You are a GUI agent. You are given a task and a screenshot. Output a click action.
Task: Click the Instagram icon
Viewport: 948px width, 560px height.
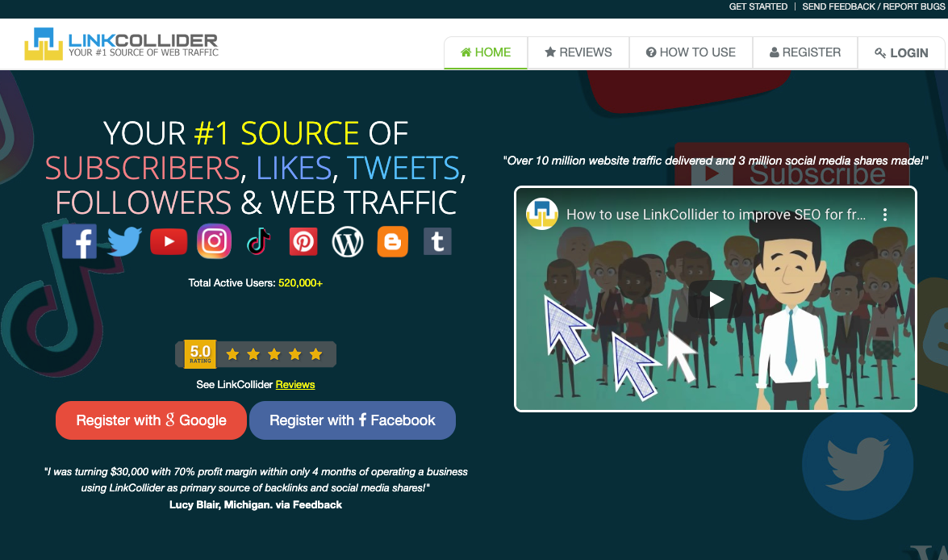click(215, 241)
